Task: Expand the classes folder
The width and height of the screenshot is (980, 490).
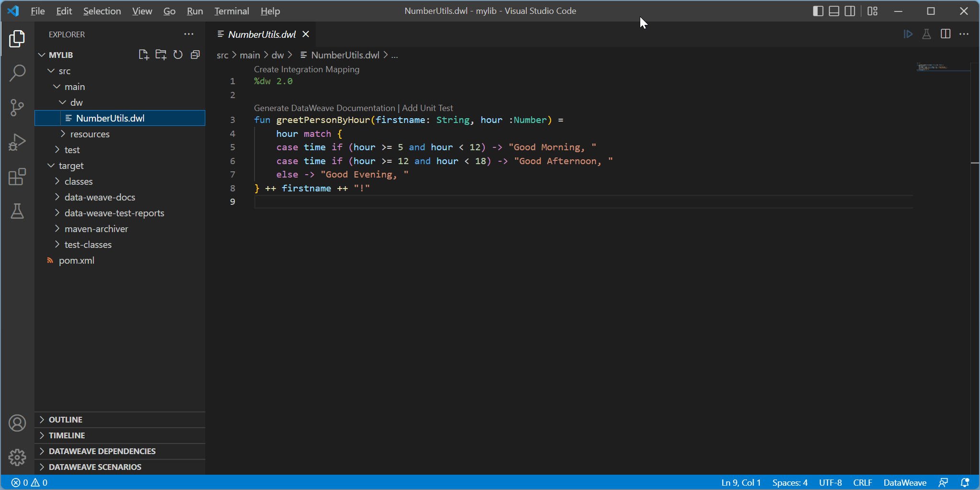Action: [x=120, y=181]
